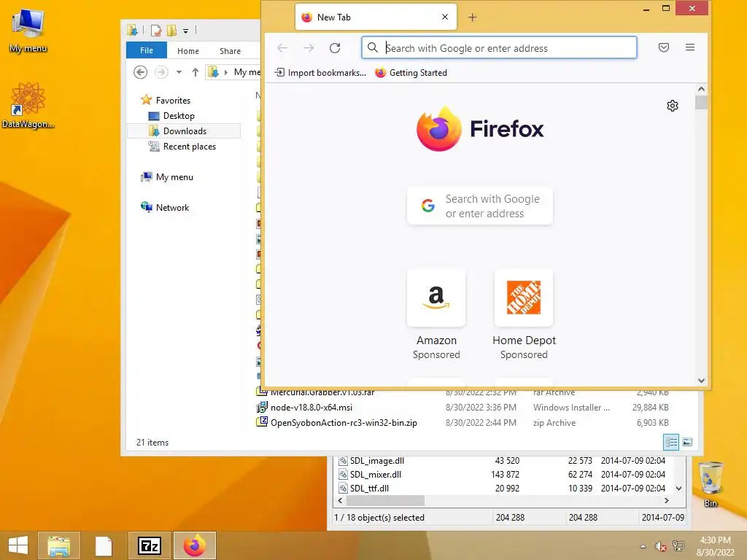This screenshot has width=747, height=560.
Task: Switch Explorer to details view button
Action: click(x=671, y=443)
